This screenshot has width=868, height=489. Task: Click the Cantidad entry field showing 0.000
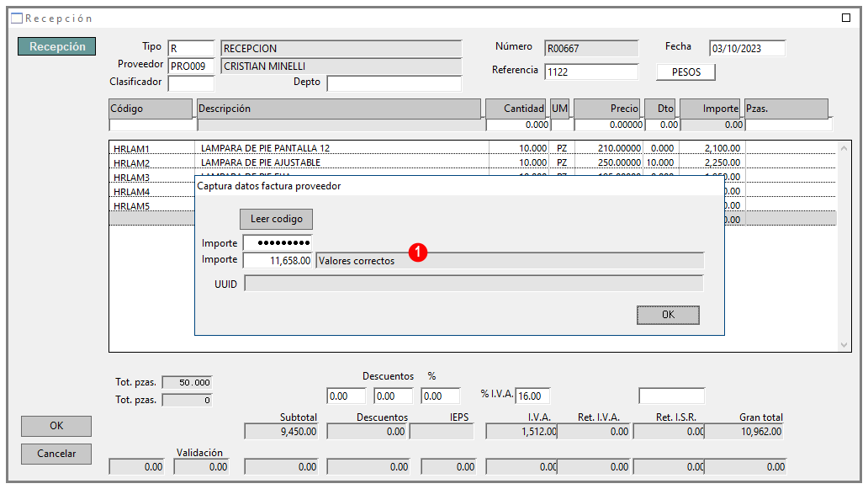(x=517, y=125)
